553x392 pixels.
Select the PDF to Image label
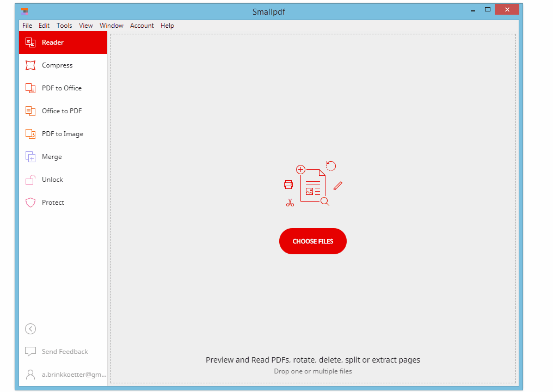(63, 134)
